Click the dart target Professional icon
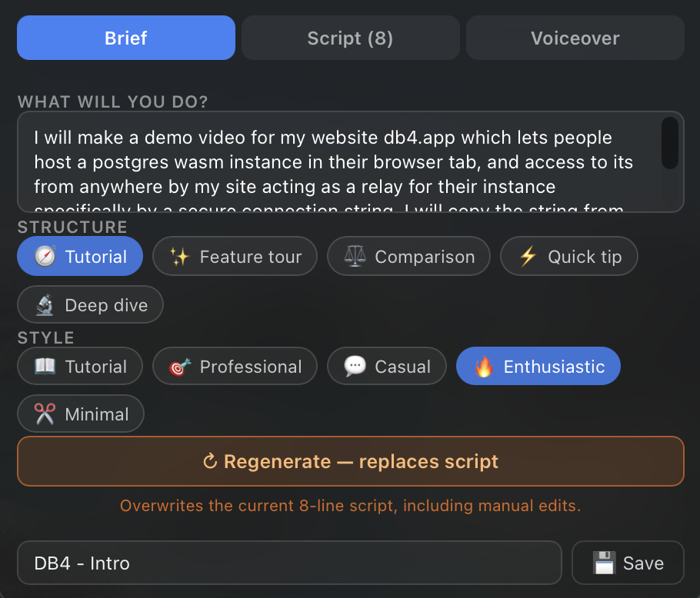This screenshot has height=598, width=700. pos(179,367)
